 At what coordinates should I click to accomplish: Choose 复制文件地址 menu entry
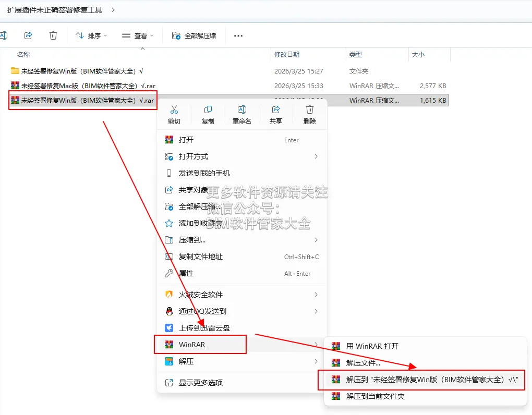[242, 257]
